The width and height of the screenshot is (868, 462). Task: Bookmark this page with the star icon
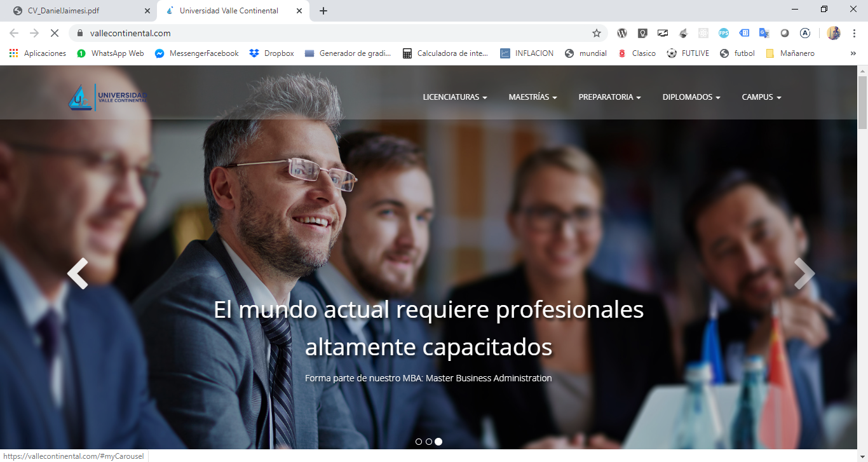(596, 33)
